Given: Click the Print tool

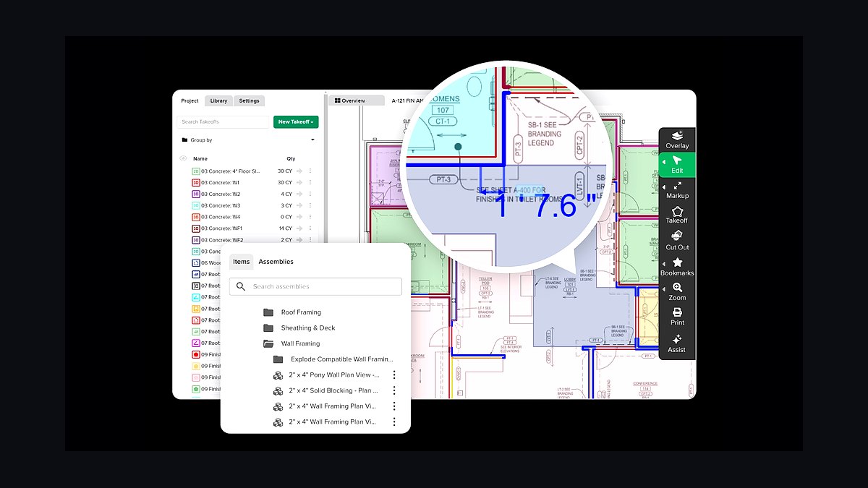Looking at the screenshot, I should [677, 317].
